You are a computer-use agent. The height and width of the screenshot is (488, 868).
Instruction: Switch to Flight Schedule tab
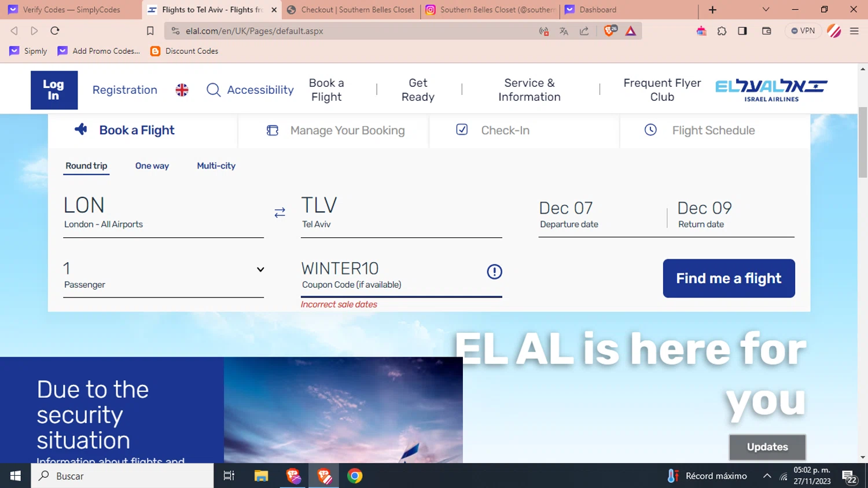tap(715, 131)
